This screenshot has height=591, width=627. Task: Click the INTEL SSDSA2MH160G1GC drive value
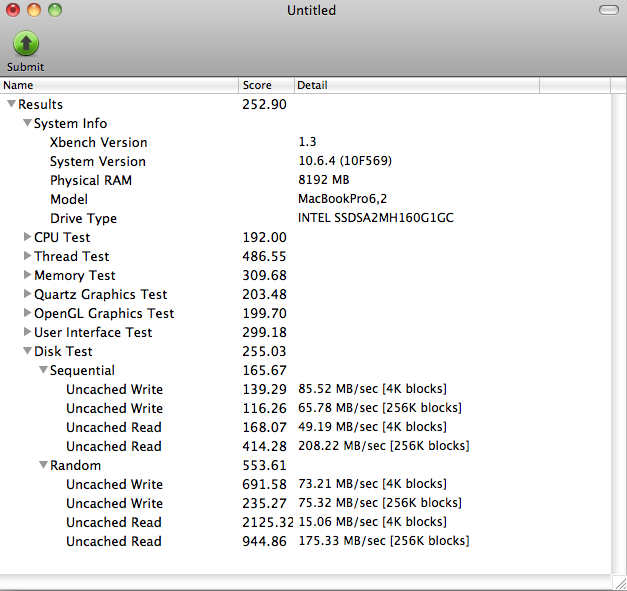[x=375, y=218]
